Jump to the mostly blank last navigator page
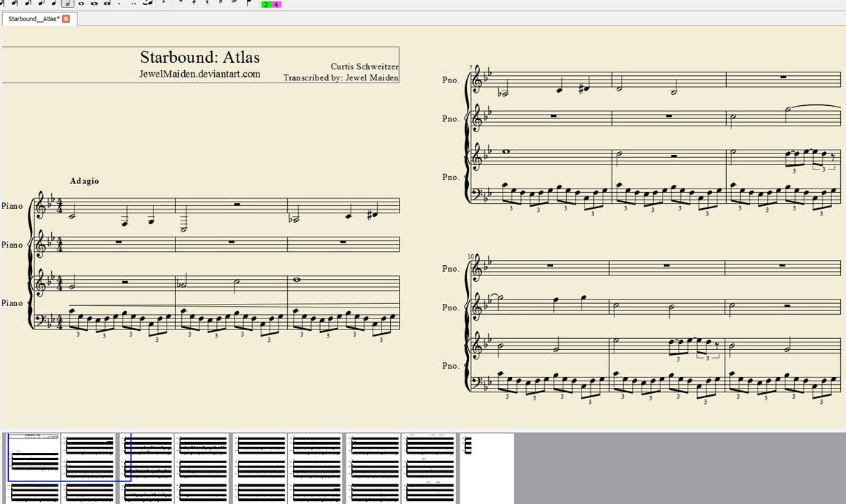Viewport: 846px width, 504px height. click(x=487, y=468)
